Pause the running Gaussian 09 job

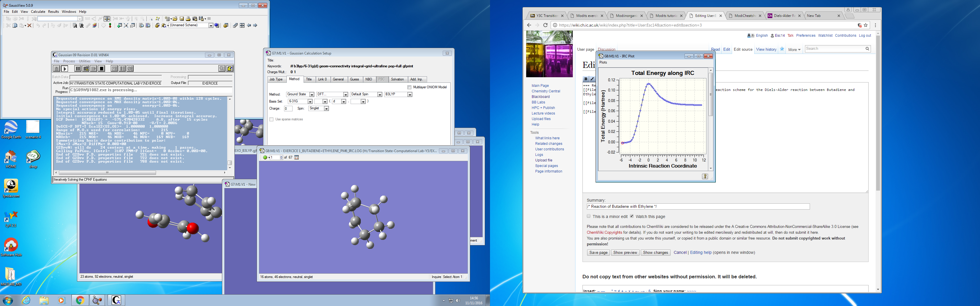[78, 69]
